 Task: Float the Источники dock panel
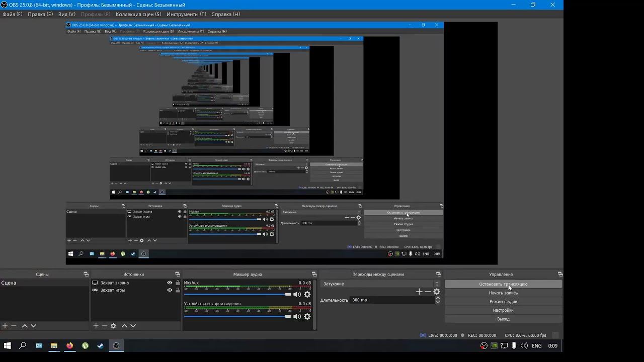pyautogui.click(x=178, y=274)
